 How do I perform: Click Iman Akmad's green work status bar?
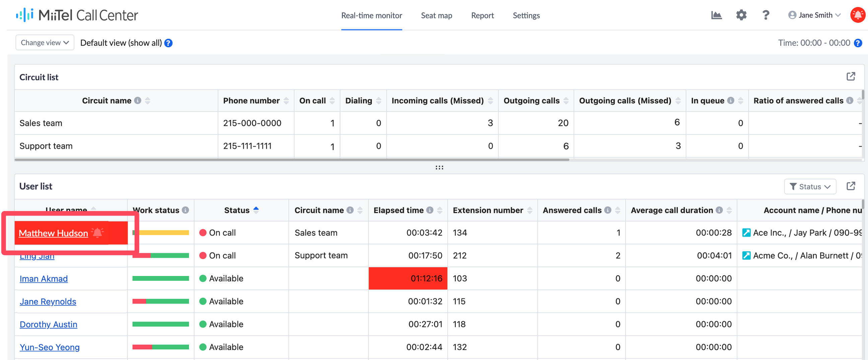[x=161, y=278]
